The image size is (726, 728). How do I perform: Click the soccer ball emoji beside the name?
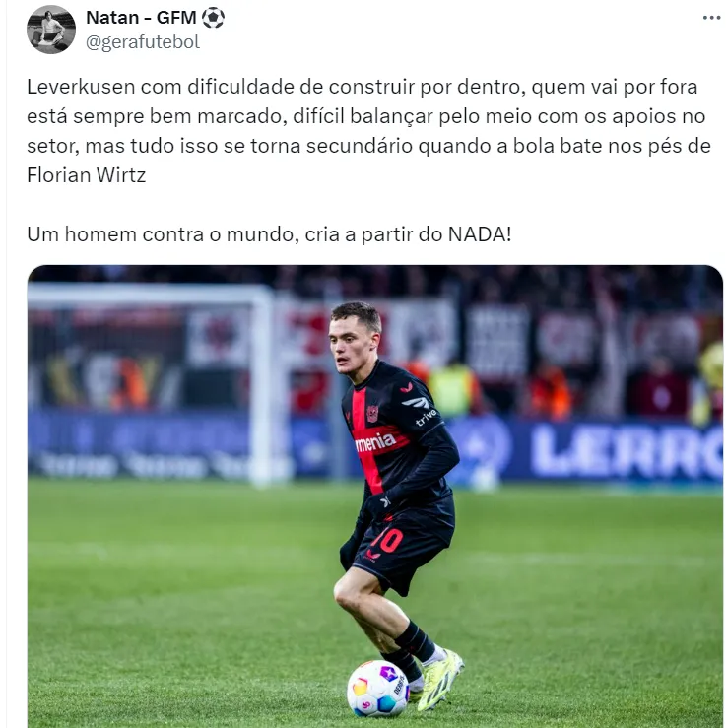(213, 18)
